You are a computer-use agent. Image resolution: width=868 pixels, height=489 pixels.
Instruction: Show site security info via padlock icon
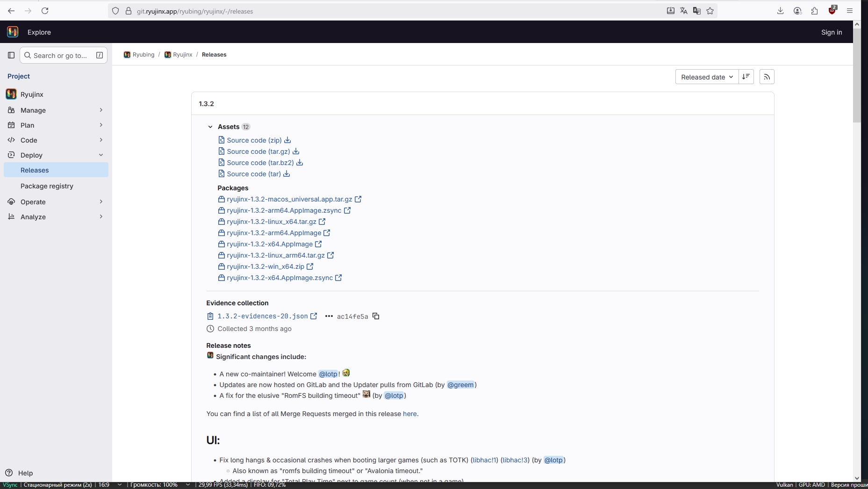(129, 11)
